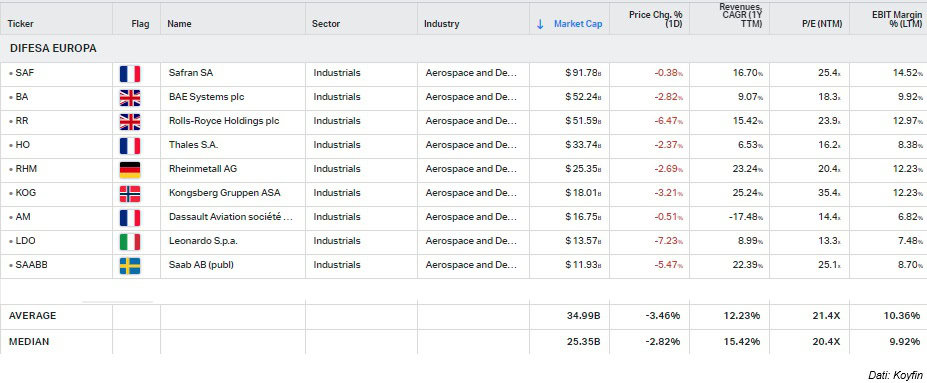Image resolution: width=927 pixels, height=383 pixels.
Task: Click the French flag icon for Safran SA
Action: coord(129,73)
